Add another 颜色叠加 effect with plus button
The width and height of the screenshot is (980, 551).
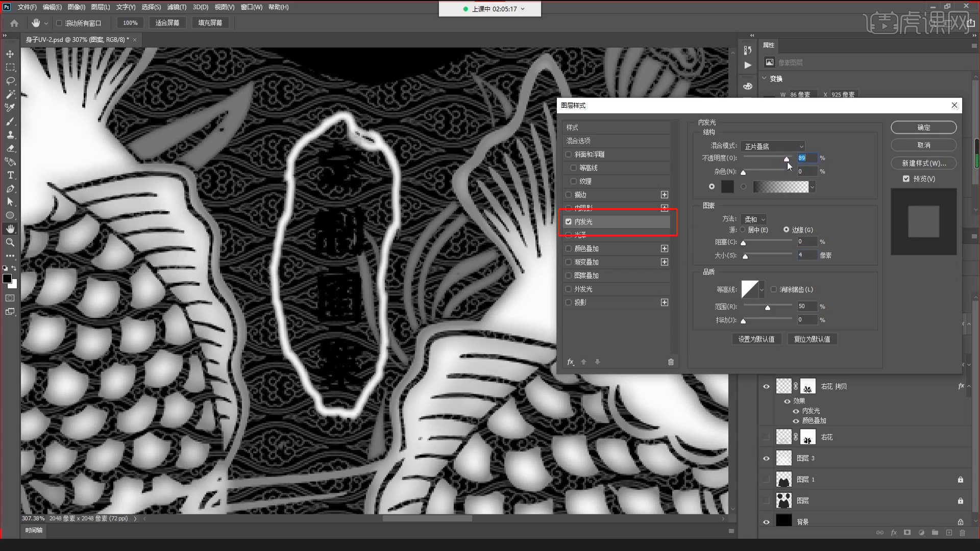(x=665, y=248)
